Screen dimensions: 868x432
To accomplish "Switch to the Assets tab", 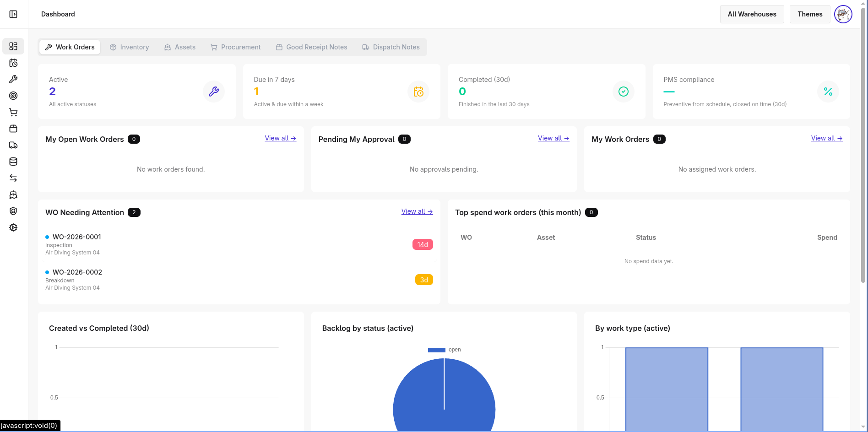I will pyautogui.click(x=180, y=47).
